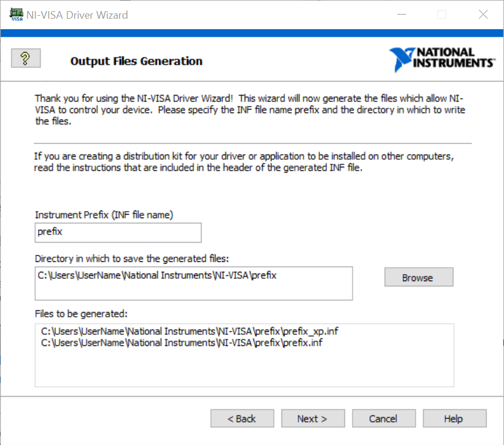Click the question mark help icon

(25, 58)
